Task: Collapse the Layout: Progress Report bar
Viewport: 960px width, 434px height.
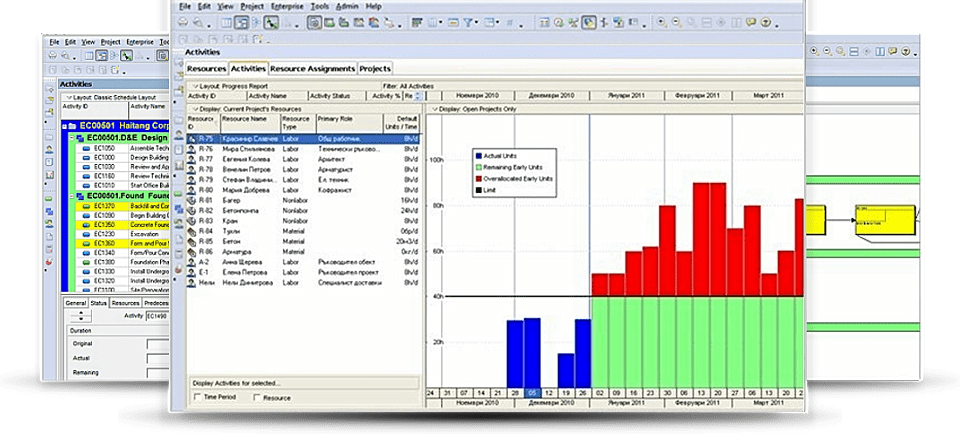Action: pyautogui.click(x=195, y=87)
